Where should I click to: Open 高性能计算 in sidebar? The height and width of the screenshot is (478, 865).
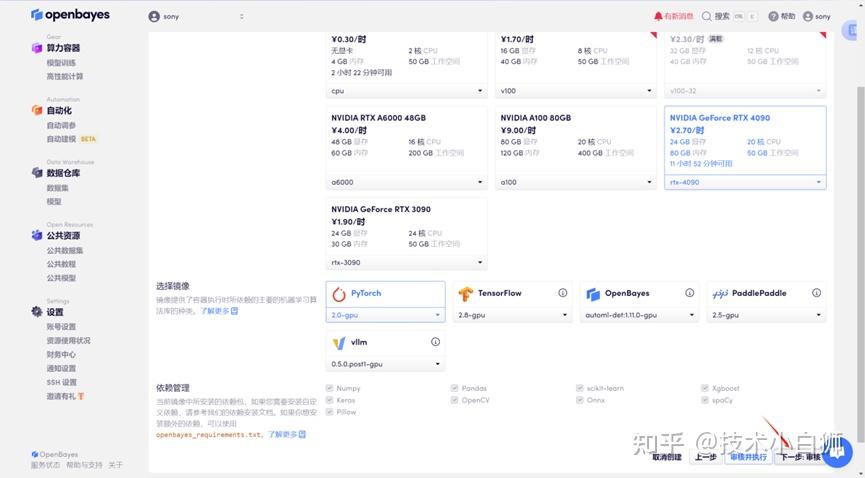click(x=65, y=76)
